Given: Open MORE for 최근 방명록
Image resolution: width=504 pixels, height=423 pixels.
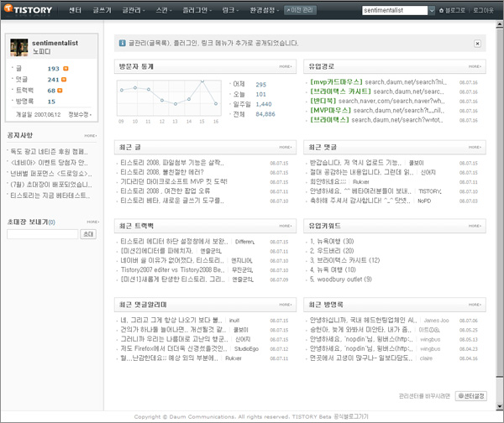Looking at the screenshot, I should coord(475,305).
